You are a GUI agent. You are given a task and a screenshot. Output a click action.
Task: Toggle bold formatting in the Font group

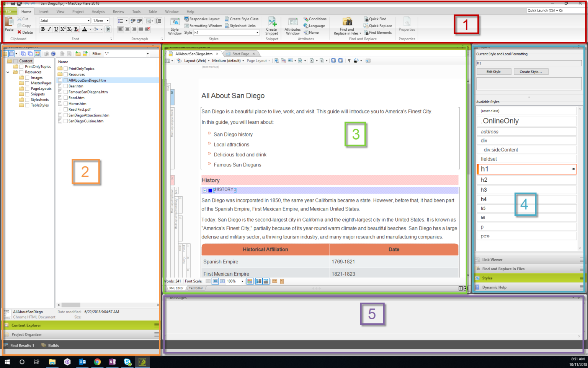point(43,29)
